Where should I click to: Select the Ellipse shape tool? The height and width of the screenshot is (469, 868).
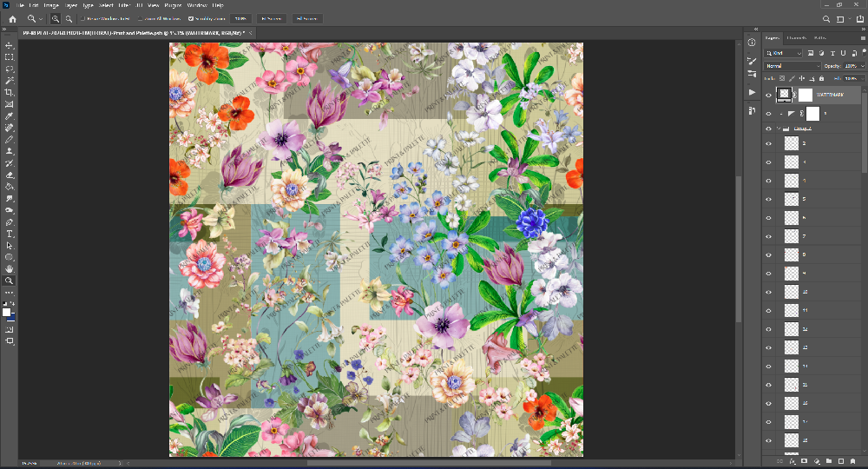pos(10,257)
